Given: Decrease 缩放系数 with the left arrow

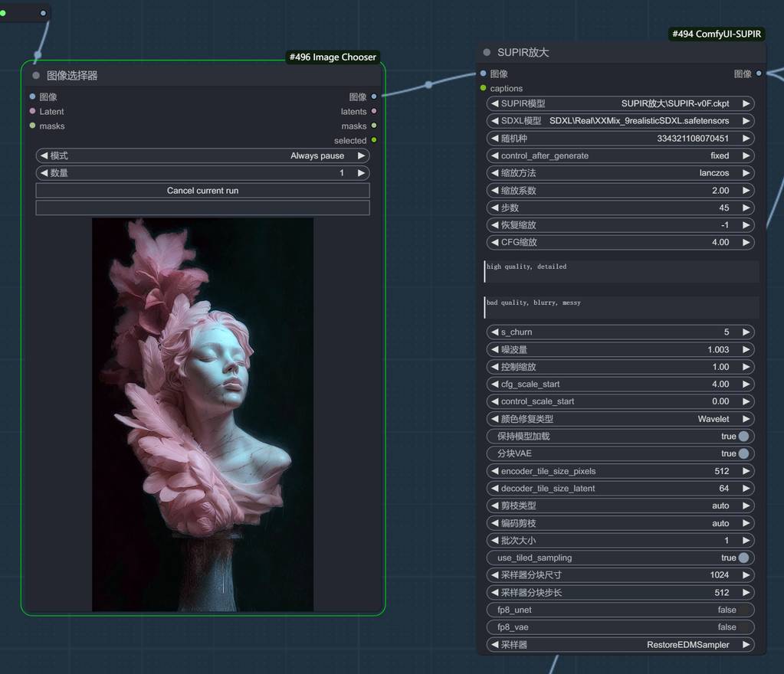Looking at the screenshot, I should (494, 191).
